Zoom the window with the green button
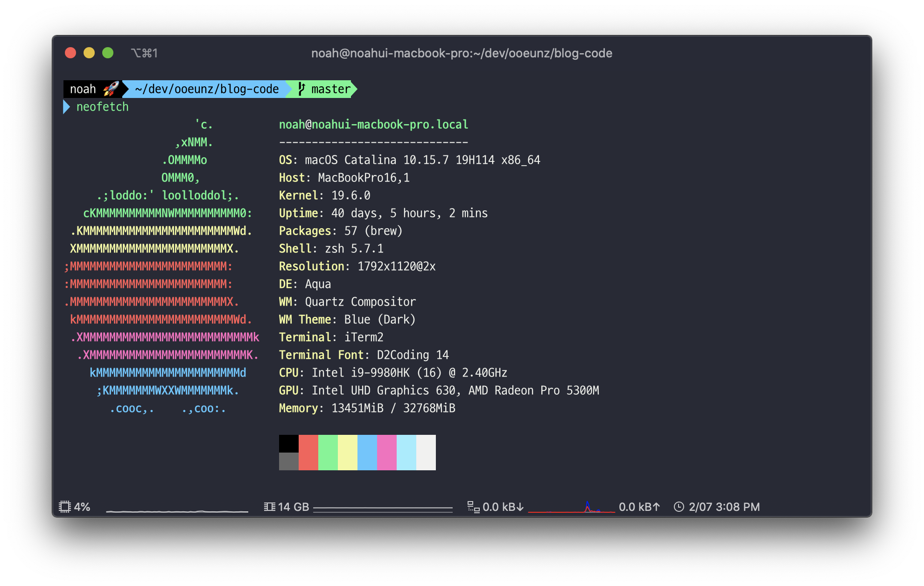The width and height of the screenshot is (924, 586). coord(108,53)
